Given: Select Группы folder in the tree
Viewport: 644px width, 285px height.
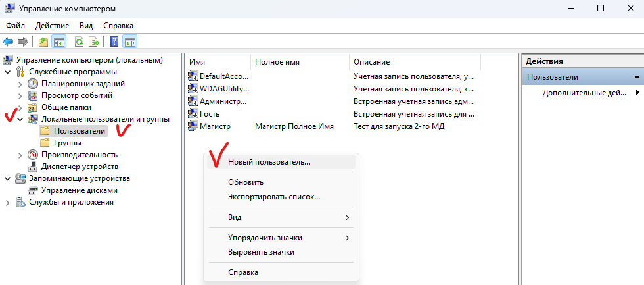Looking at the screenshot, I should [67, 143].
